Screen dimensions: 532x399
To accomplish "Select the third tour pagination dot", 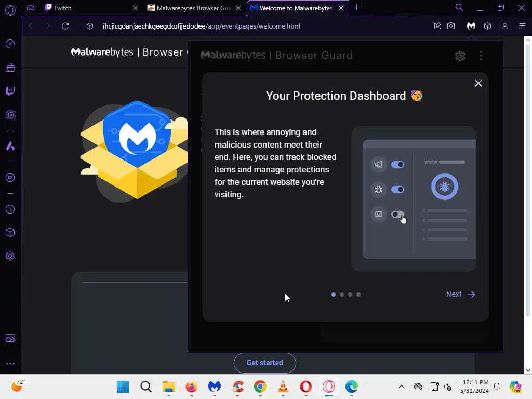I will pos(350,295).
